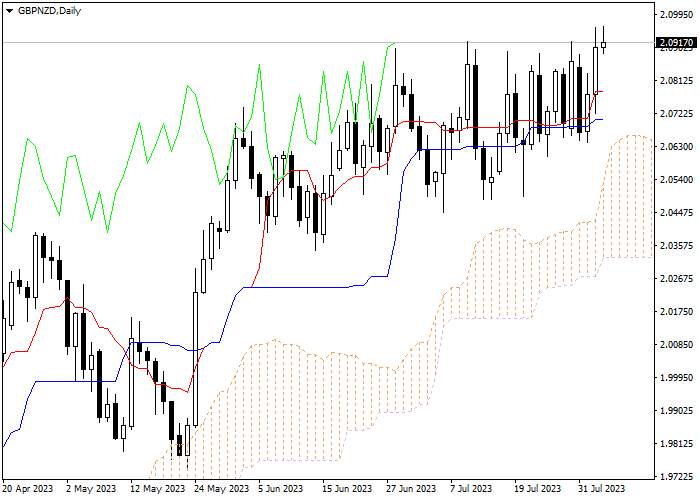Click the 20 Apr 2023 date label
The height and width of the screenshot is (500, 700).
(28, 488)
